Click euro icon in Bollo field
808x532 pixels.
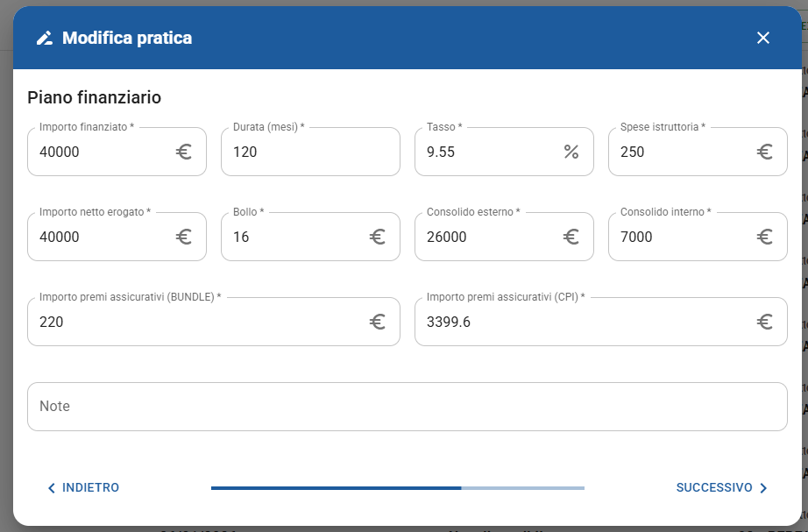pyautogui.click(x=378, y=237)
